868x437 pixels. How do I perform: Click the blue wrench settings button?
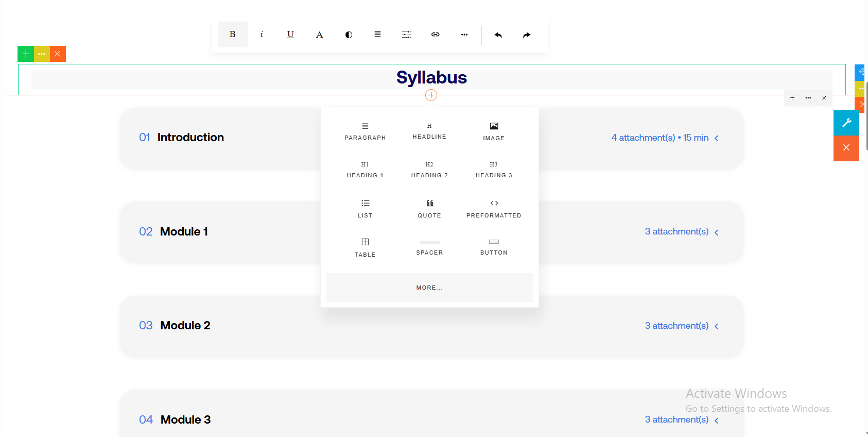(846, 123)
